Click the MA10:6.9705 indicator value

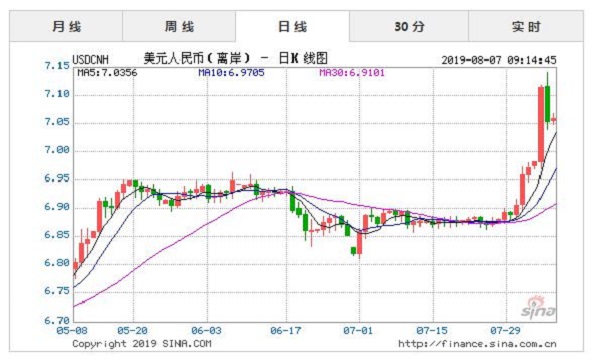pos(231,73)
